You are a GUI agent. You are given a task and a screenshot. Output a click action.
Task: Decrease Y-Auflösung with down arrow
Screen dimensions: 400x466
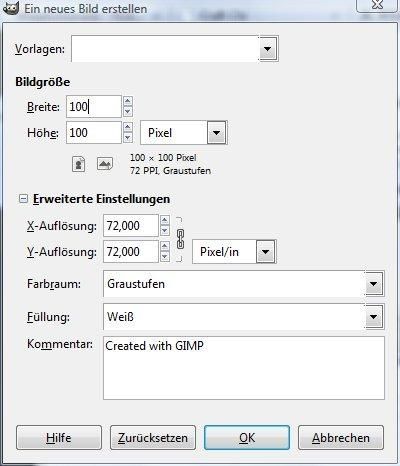point(165,257)
